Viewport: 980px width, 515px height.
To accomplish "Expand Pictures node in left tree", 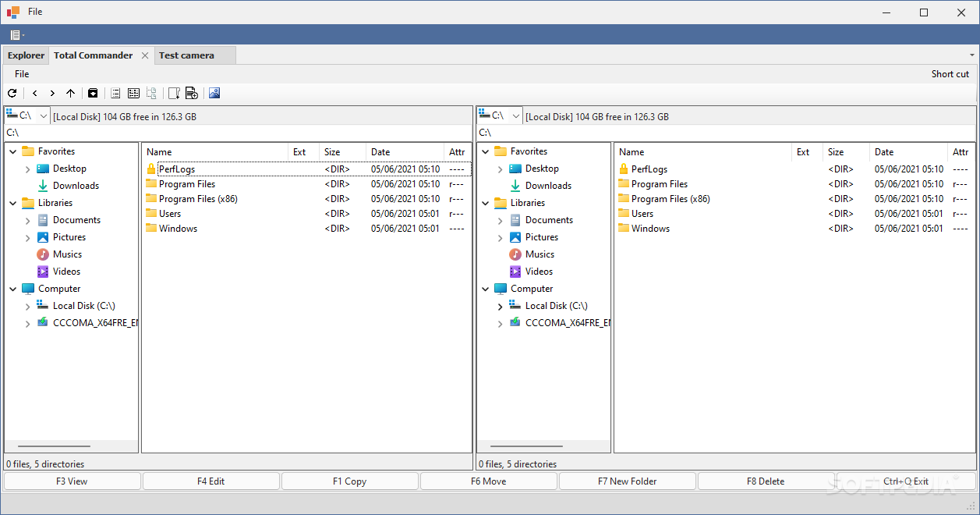I will [28, 237].
